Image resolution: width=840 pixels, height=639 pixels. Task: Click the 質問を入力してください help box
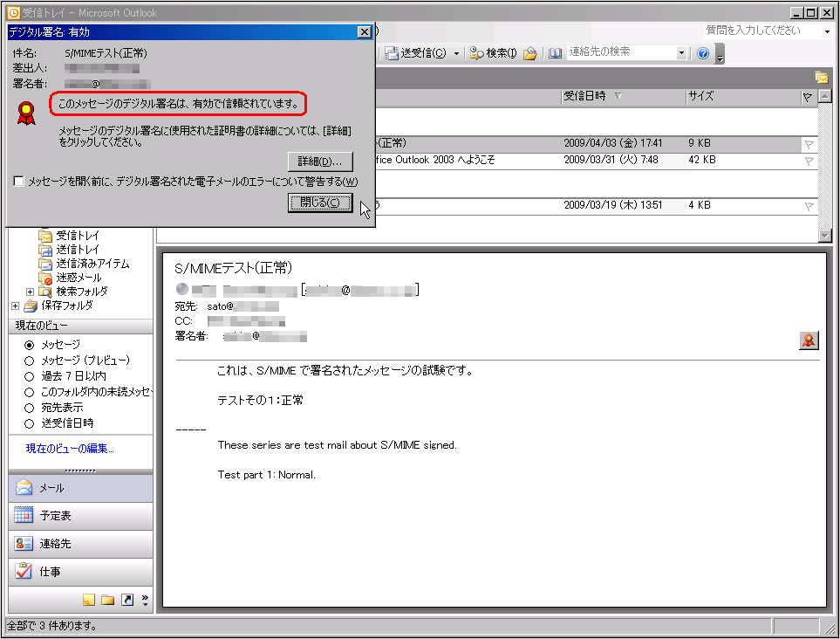pos(761,31)
